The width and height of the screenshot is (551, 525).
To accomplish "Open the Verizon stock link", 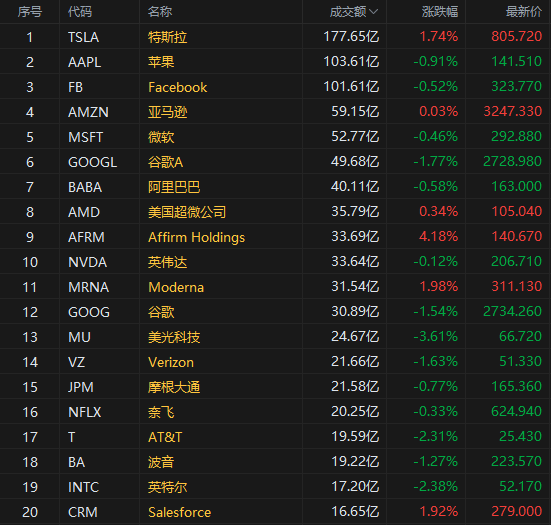I will point(171,362).
